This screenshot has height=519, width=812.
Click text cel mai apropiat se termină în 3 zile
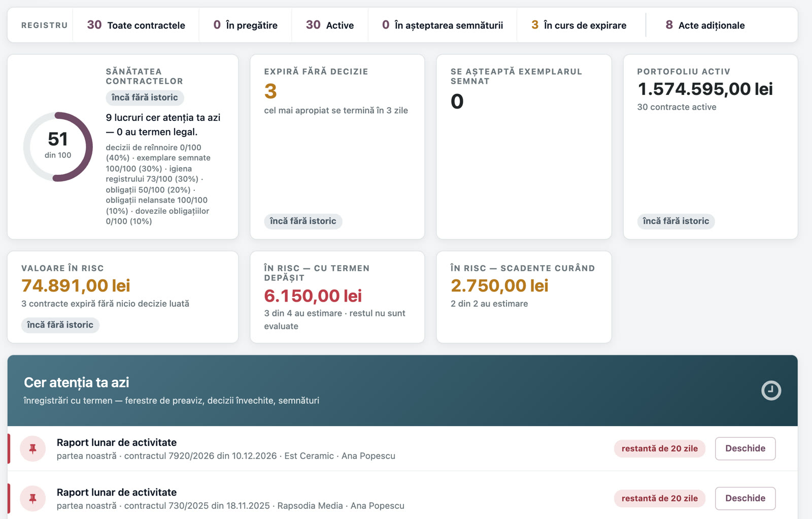tap(336, 110)
